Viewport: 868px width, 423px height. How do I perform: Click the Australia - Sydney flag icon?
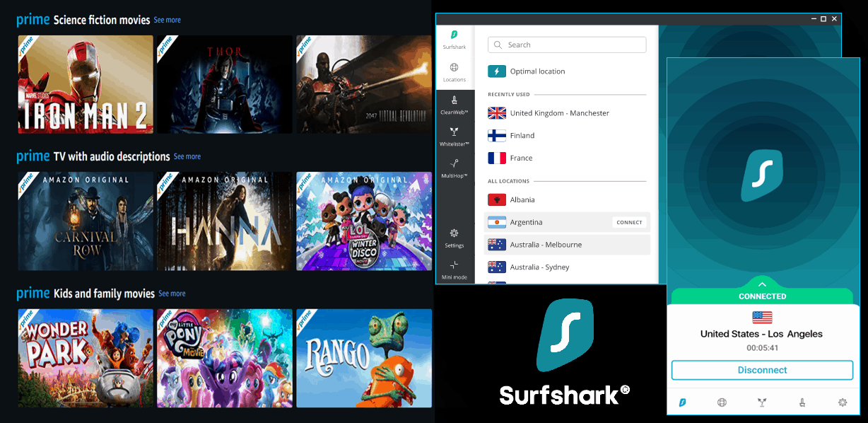[497, 267]
